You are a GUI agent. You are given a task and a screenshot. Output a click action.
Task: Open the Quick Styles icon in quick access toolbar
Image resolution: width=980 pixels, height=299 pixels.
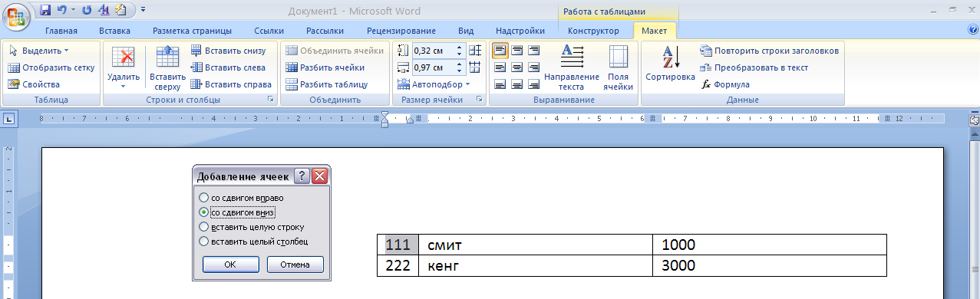coord(104,10)
